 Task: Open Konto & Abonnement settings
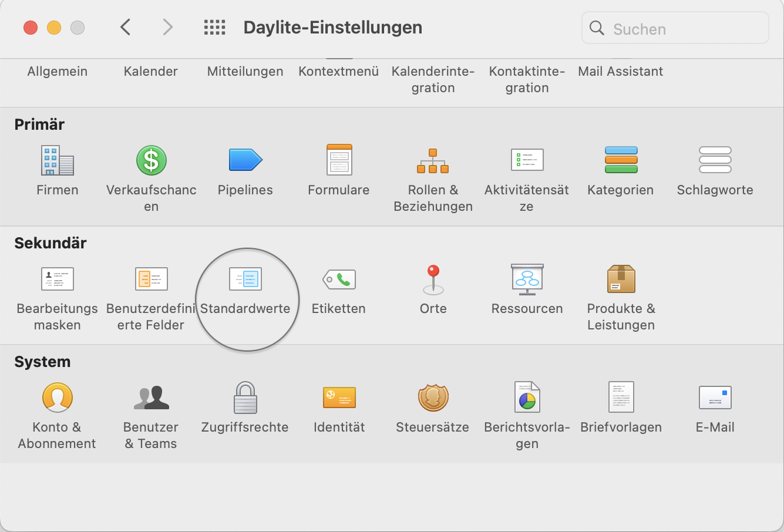tap(57, 398)
